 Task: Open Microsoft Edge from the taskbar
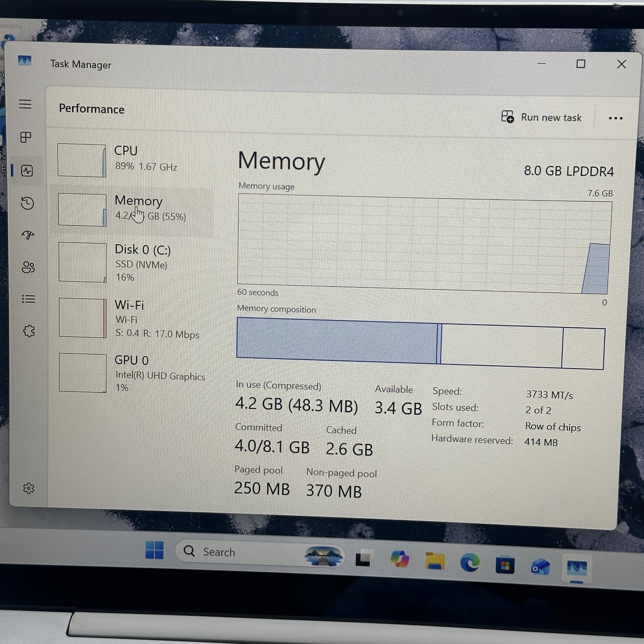coord(470,563)
